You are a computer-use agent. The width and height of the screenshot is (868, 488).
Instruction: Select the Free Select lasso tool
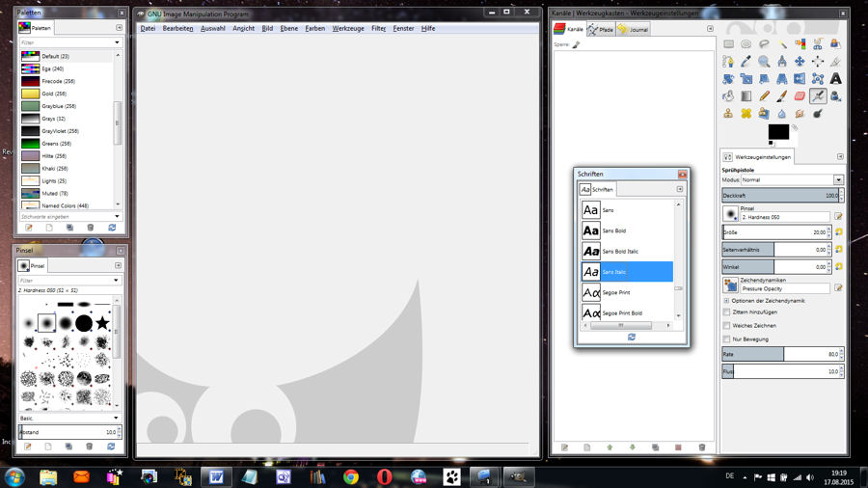point(764,43)
